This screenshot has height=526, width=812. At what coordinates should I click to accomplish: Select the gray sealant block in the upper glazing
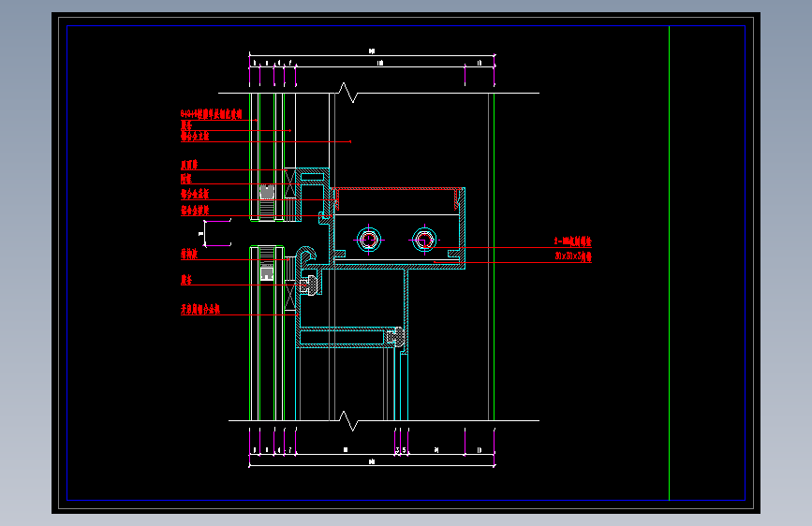267,192
